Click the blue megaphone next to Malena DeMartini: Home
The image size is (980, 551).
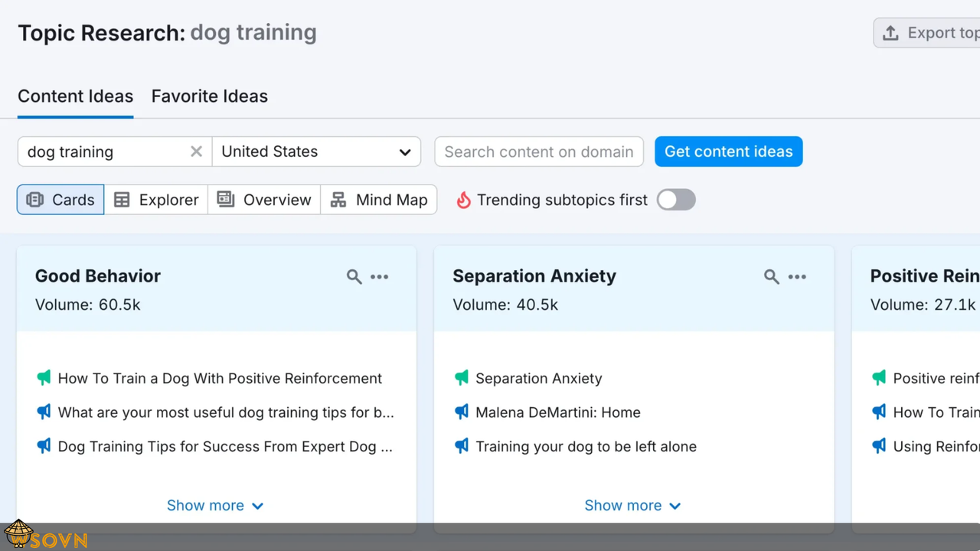461,412
